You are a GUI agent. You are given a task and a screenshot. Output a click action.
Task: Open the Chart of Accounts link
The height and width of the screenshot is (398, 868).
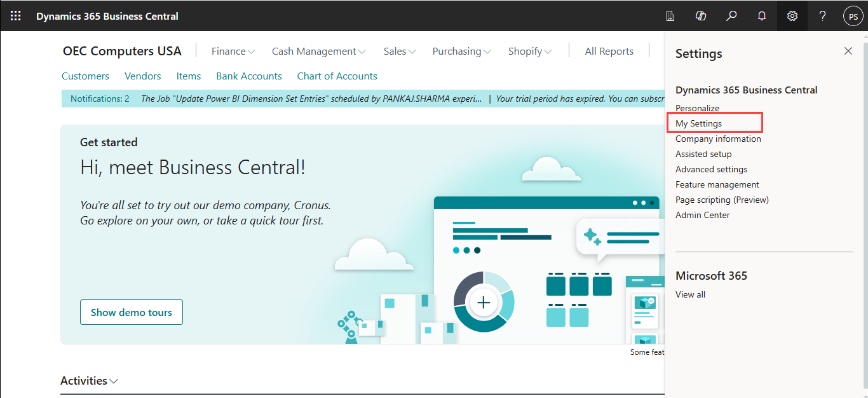(x=337, y=76)
